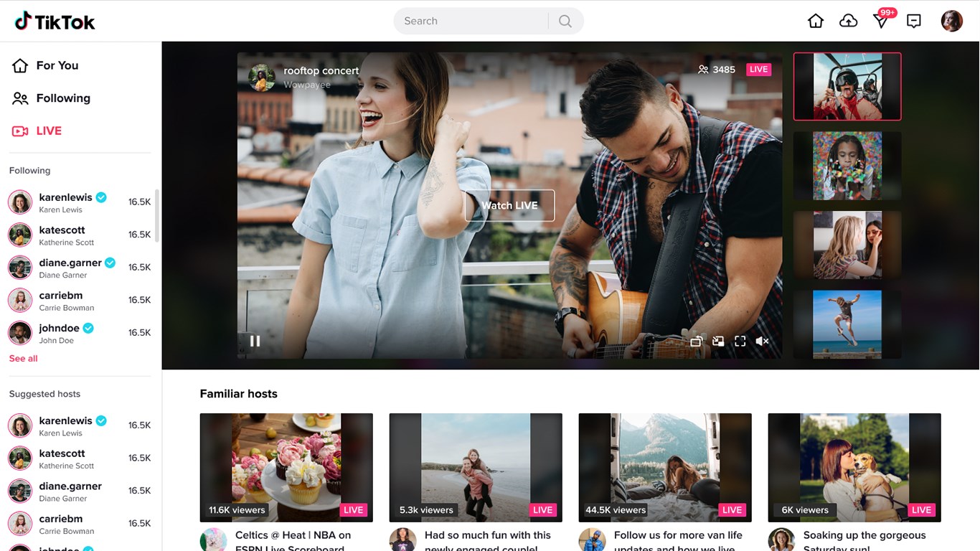Open Watch LIVE on the rooftop concert
The image size is (980, 551).
(x=509, y=205)
